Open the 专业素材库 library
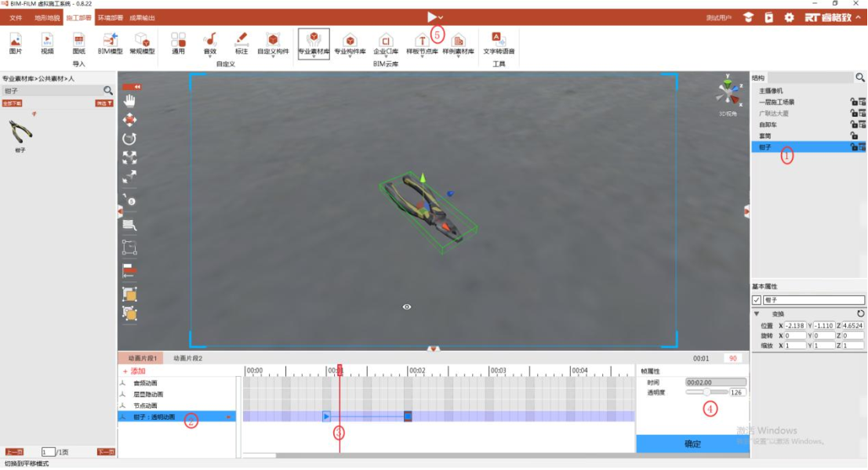This screenshot has width=868, height=470. point(314,44)
